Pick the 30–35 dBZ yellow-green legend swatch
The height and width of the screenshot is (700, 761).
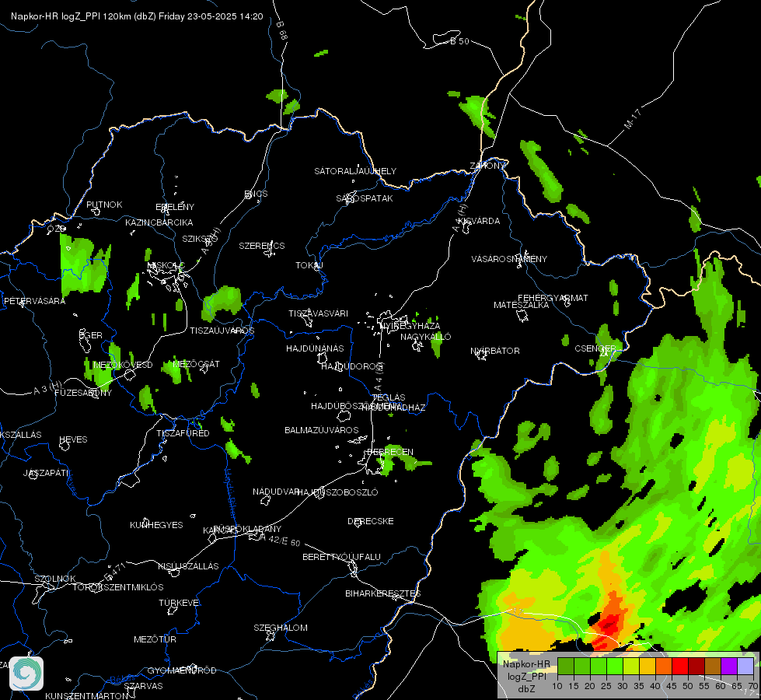631,666
